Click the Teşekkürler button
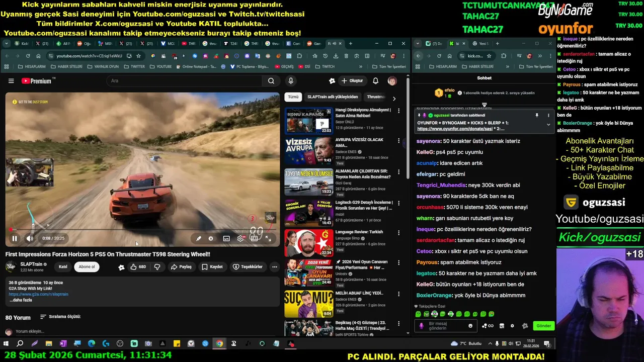 [248, 267]
